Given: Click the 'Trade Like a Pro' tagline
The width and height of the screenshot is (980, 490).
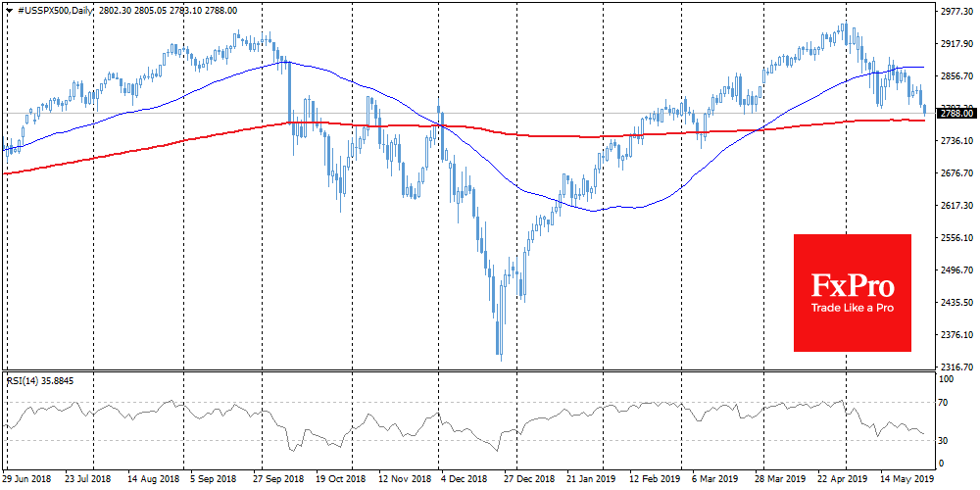Looking at the screenshot, I should pyautogui.click(x=851, y=309).
